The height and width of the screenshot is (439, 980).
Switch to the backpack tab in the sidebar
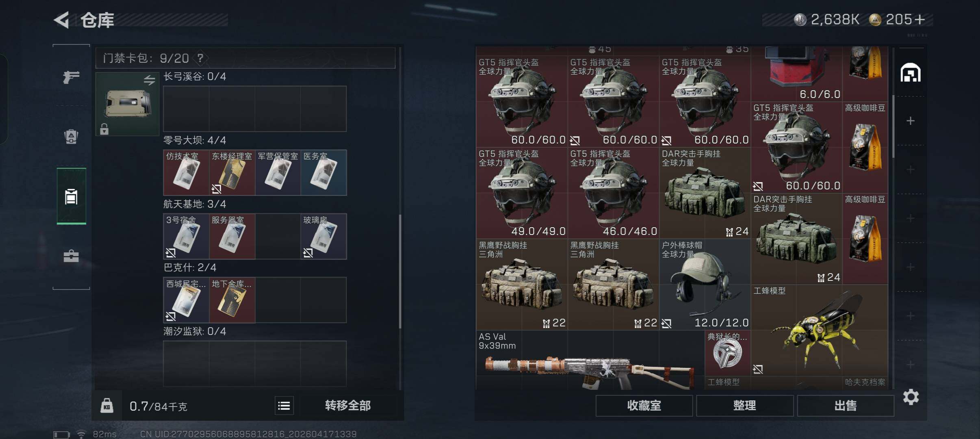[71, 137]
